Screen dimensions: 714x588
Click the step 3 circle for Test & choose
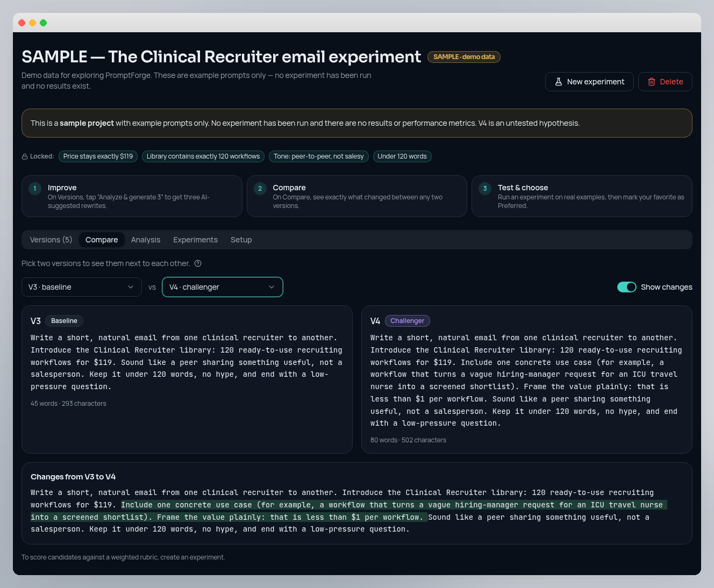[485, 189]
